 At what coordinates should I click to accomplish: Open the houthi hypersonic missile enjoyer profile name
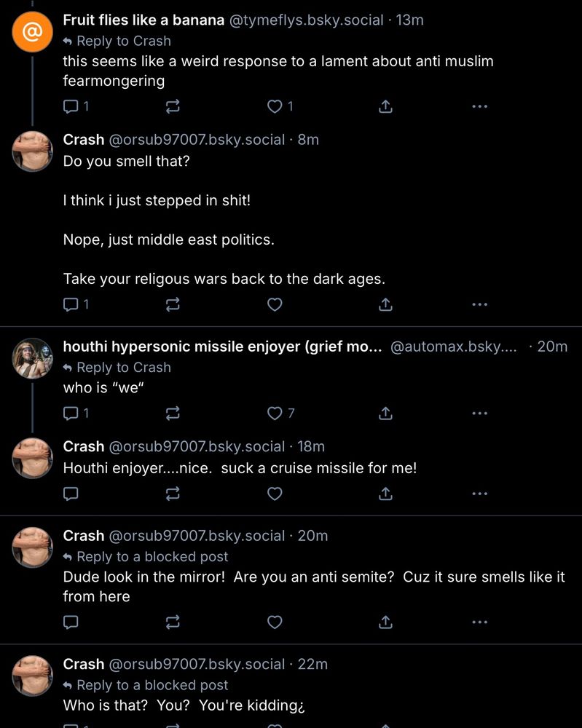coord(222,347)
